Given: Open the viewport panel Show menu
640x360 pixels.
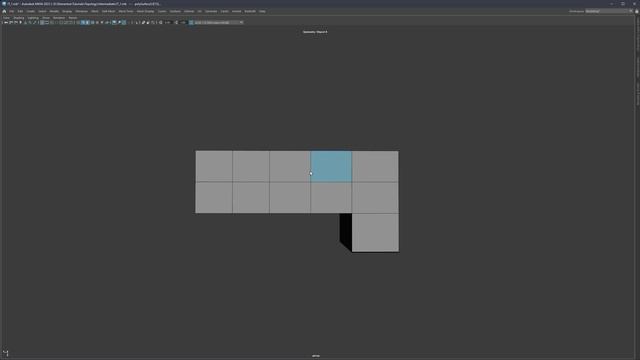Looking at the screenshot, I should pyautogui.click(x=46, y=18).
